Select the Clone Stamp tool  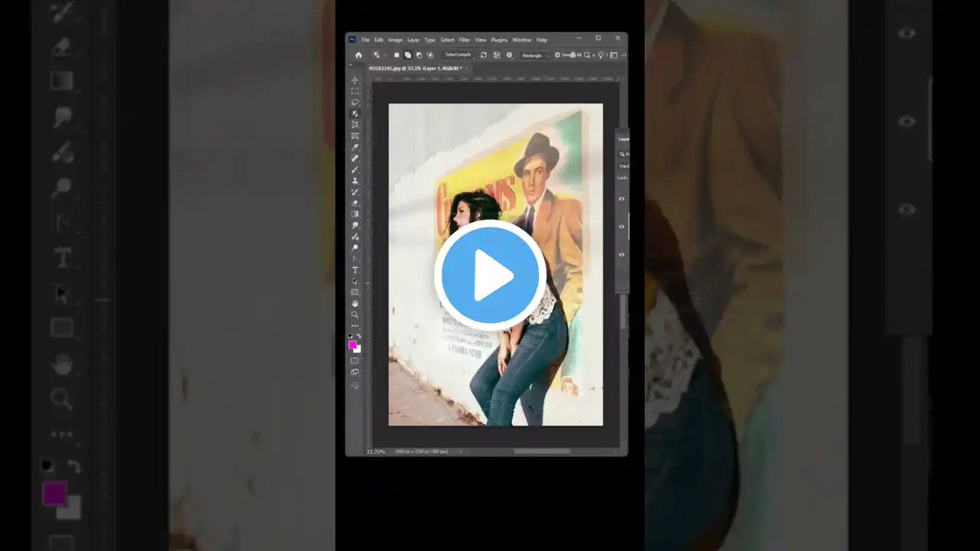[354, 181]
